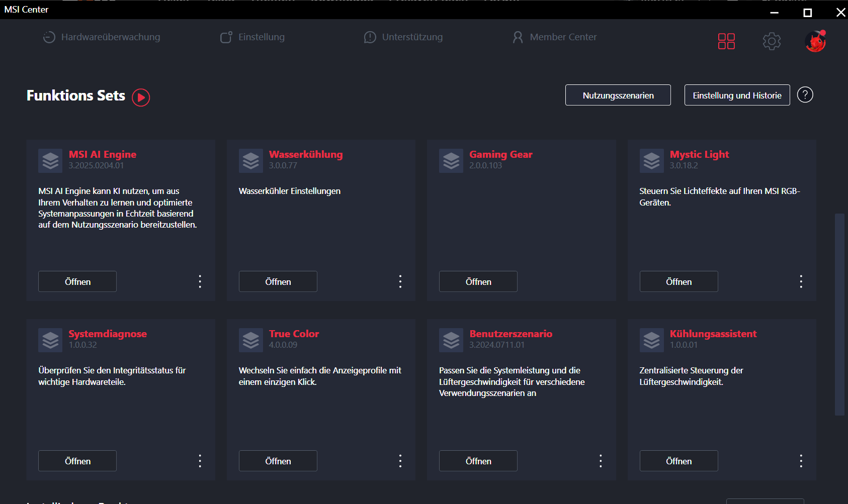Open the feature sets grid view icon

click(x=726, y=41)
